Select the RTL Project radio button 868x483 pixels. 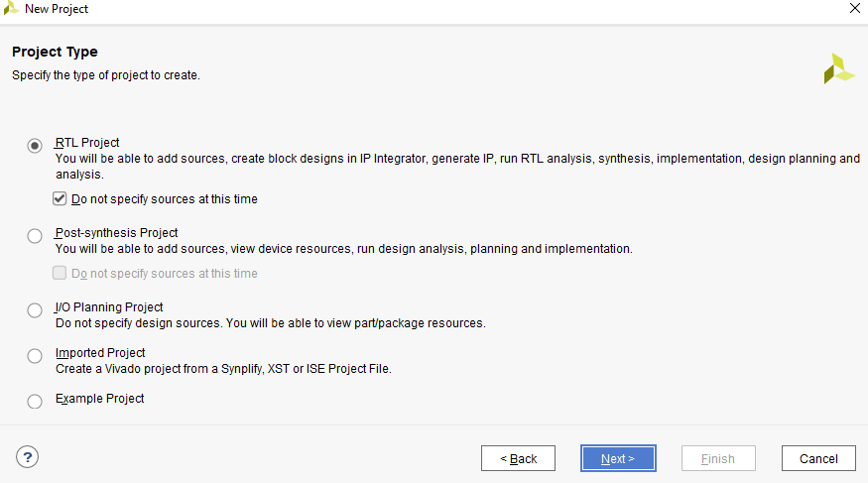coord(35,146)
